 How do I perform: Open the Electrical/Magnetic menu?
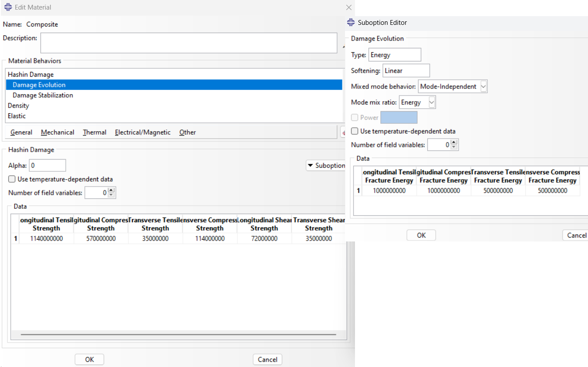143,133
